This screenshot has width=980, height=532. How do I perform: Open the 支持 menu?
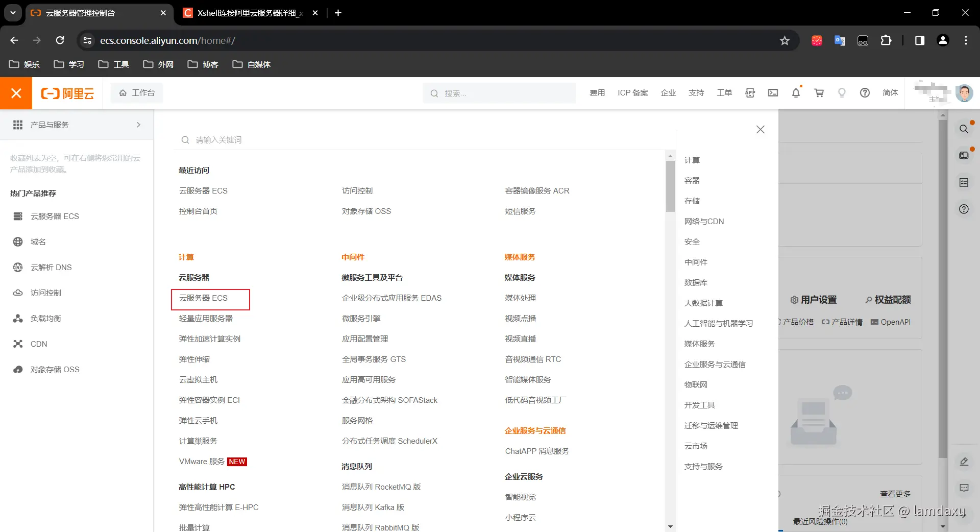click(696, 93)
